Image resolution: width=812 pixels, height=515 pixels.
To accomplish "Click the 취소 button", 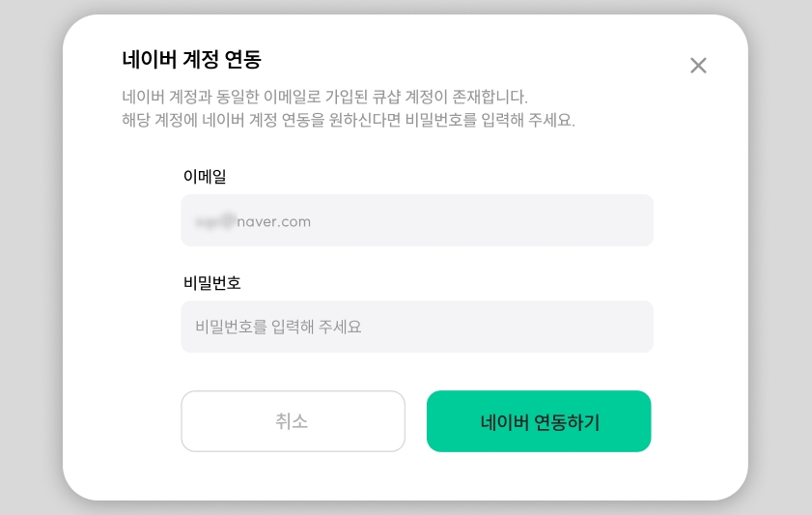I will coord(293,421).
